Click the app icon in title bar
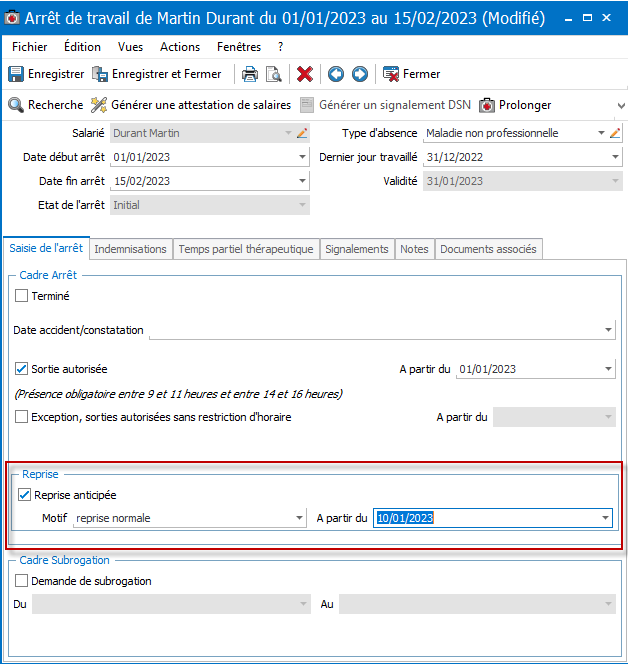This screenshot has width=628, height=664. pos(12,18)
